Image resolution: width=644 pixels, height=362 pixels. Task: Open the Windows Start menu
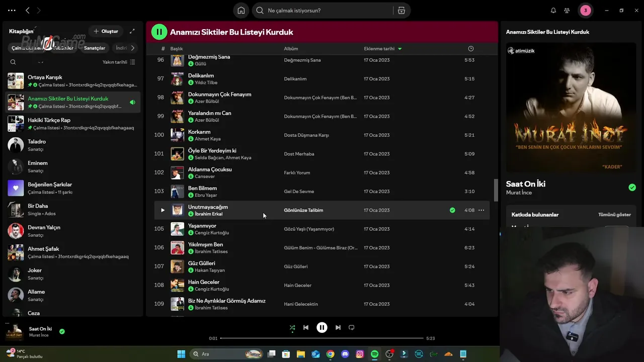click(x=181, y=354)
